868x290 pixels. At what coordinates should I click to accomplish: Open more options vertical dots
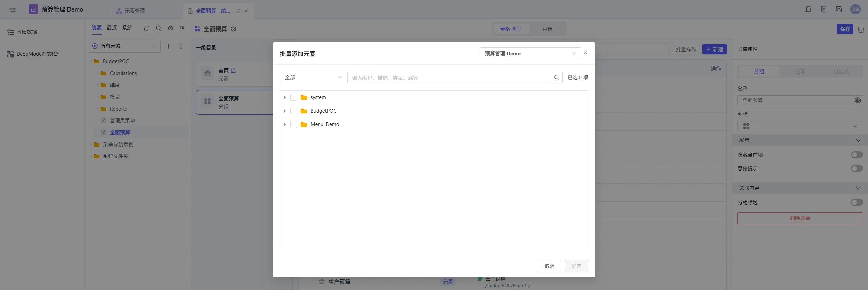[x=181, y=46]
